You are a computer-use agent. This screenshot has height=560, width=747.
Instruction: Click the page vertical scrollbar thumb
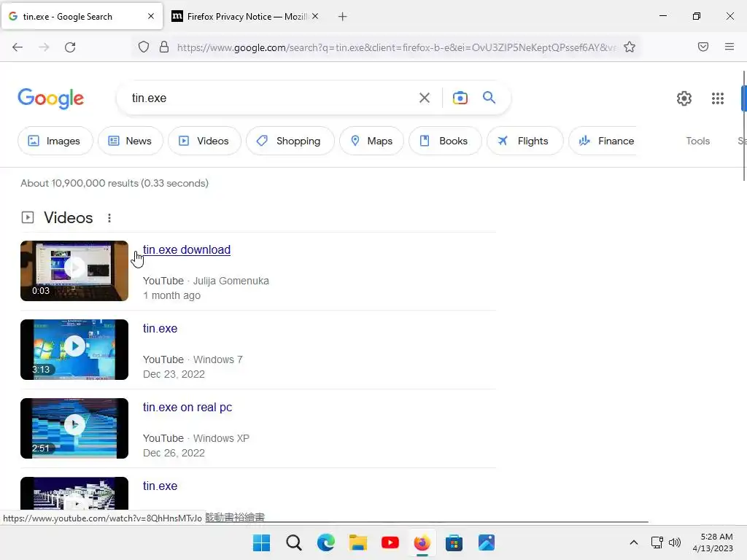[744, 126]
